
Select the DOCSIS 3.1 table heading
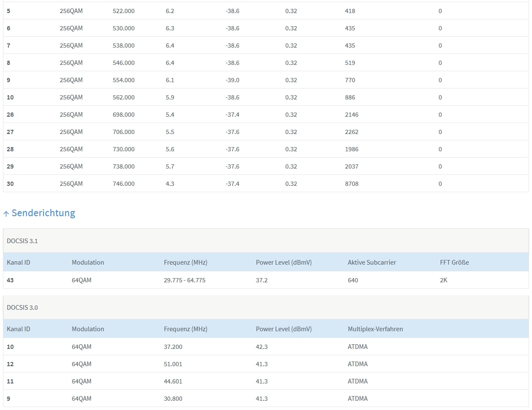(x=22, y=241)
